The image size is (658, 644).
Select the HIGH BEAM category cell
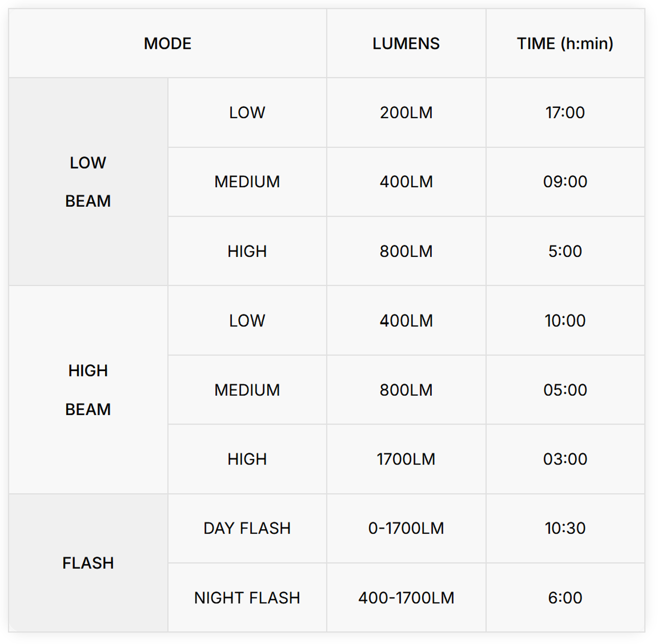(88, 390)
